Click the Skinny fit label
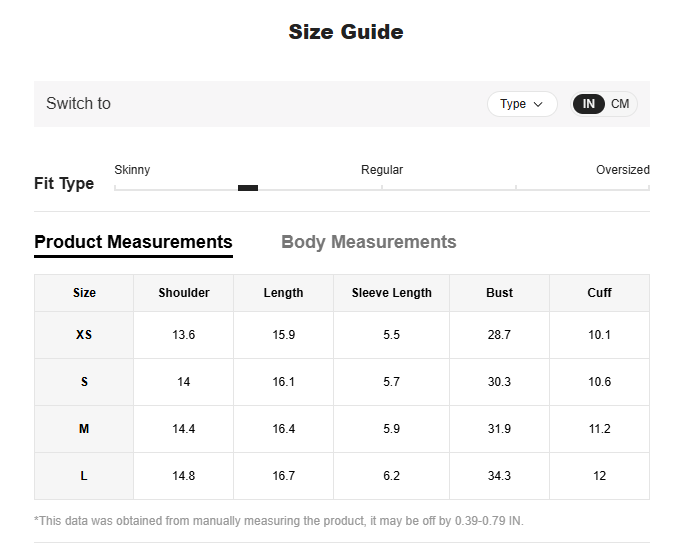The height and width of the screenshot is (544, 684). click(132, 170)
